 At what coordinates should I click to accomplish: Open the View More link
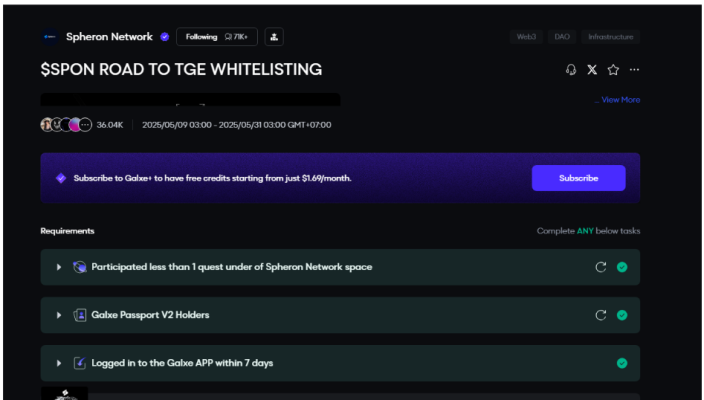tap(620, 100)
